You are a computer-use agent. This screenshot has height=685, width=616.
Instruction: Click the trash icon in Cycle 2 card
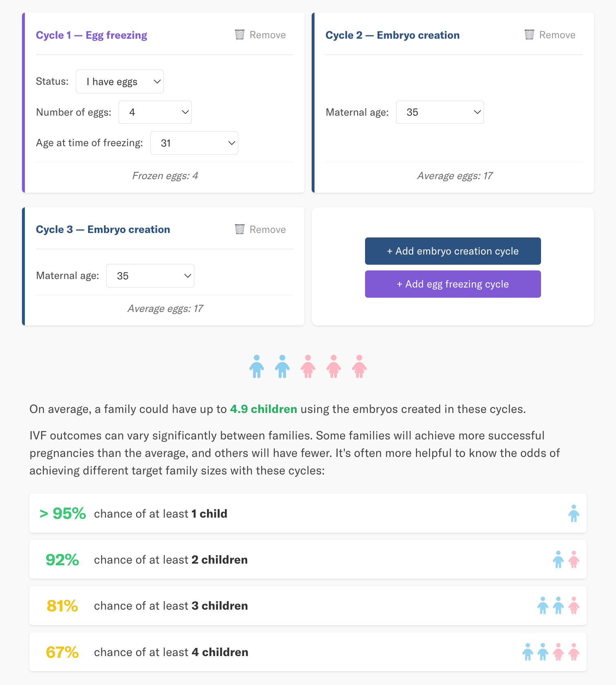point(529,35)
